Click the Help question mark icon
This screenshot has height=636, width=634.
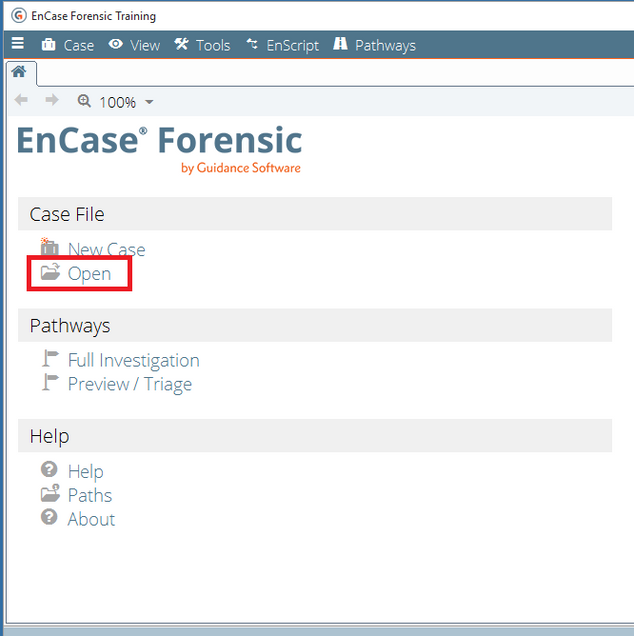(x=49, y=470)
